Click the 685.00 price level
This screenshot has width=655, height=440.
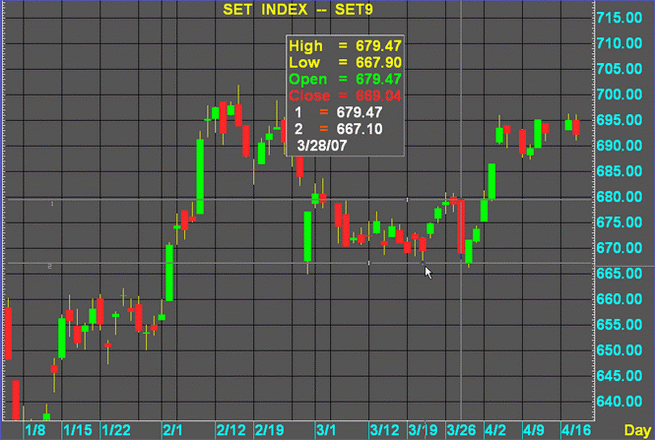coord(619,171)
